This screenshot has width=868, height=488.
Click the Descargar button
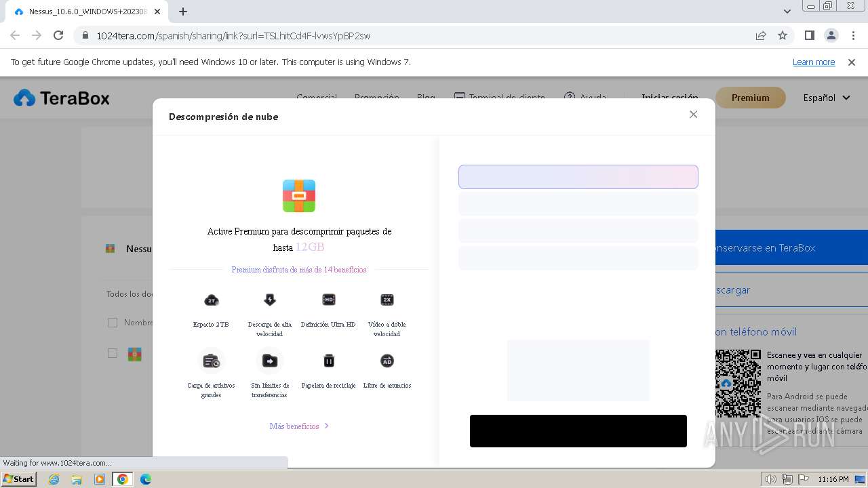791,289
